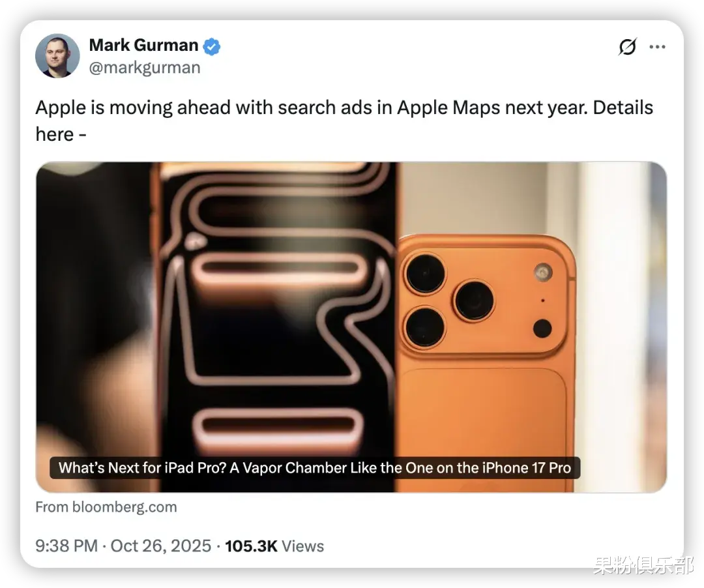Open the Grok slashed-circle icon
704x588 pixels.
pyautogui.click(x=627, y=47)
